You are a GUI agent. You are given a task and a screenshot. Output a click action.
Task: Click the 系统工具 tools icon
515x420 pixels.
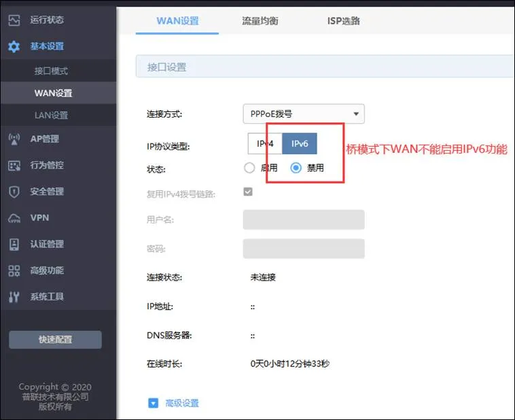coord(14,297)
